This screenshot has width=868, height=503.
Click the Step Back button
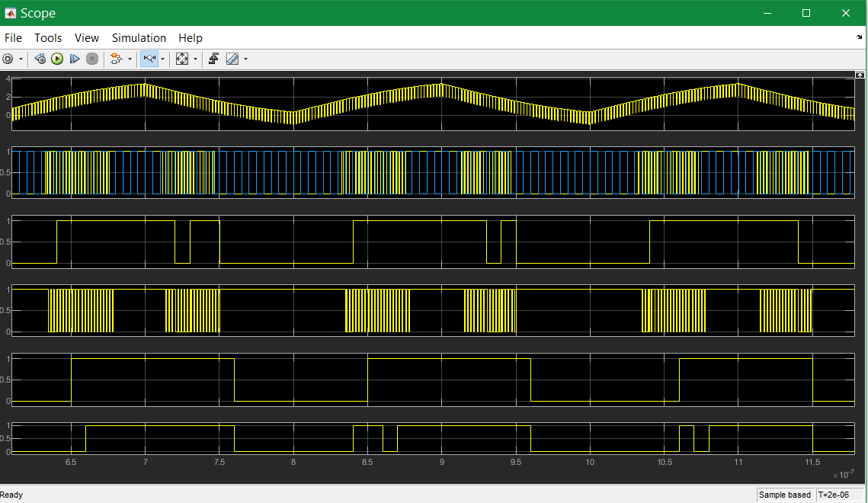tap(40, 59)
